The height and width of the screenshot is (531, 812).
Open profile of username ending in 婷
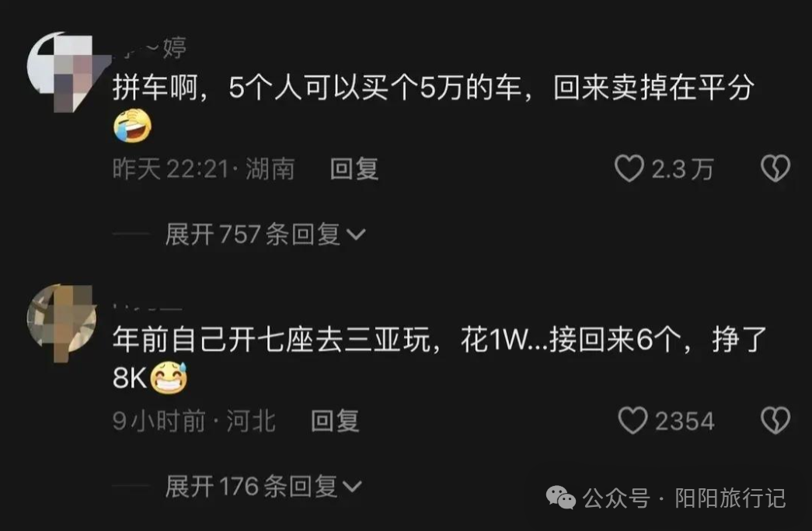point(149,48)
